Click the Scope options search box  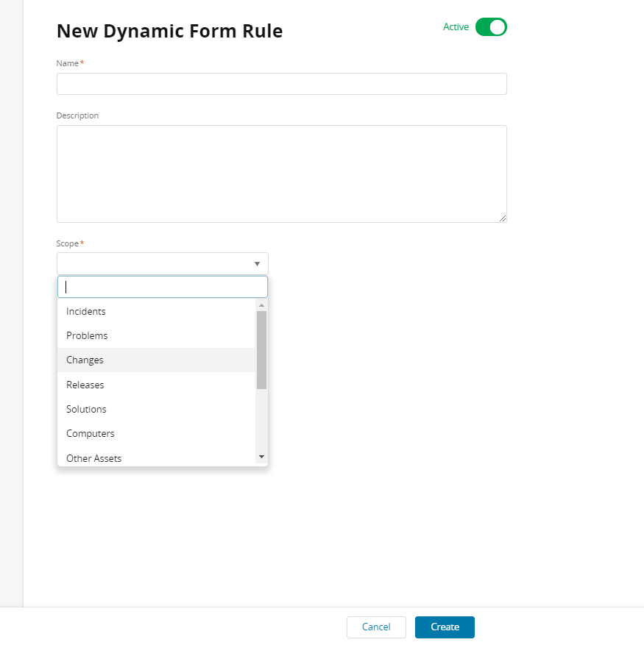pos(163,287)
